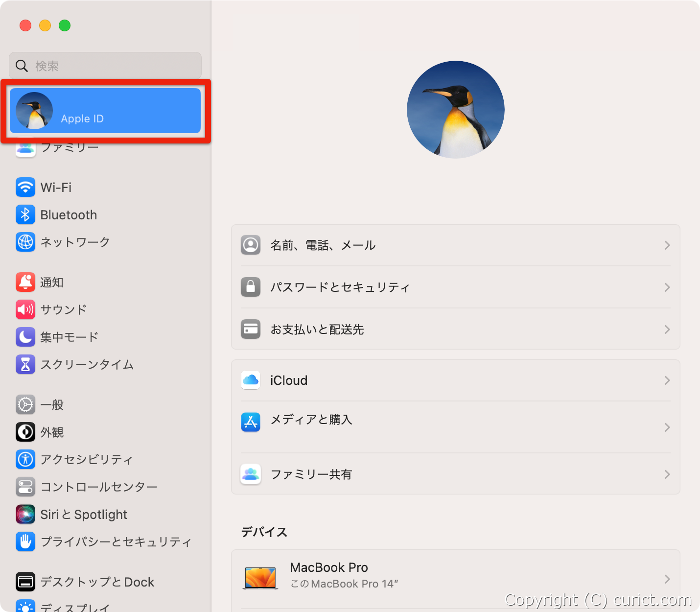This screenshot has height=612, width=700.
Task: Click the 検索 search field
Action: pos(105,65)
